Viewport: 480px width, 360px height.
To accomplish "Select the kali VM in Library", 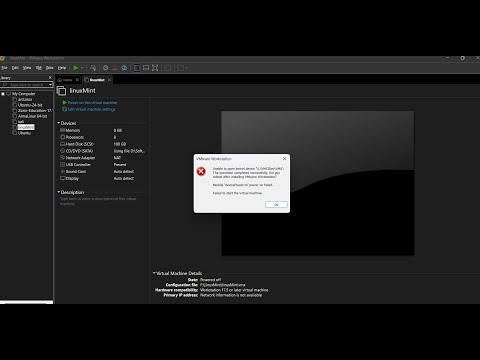I will [21, 122].
